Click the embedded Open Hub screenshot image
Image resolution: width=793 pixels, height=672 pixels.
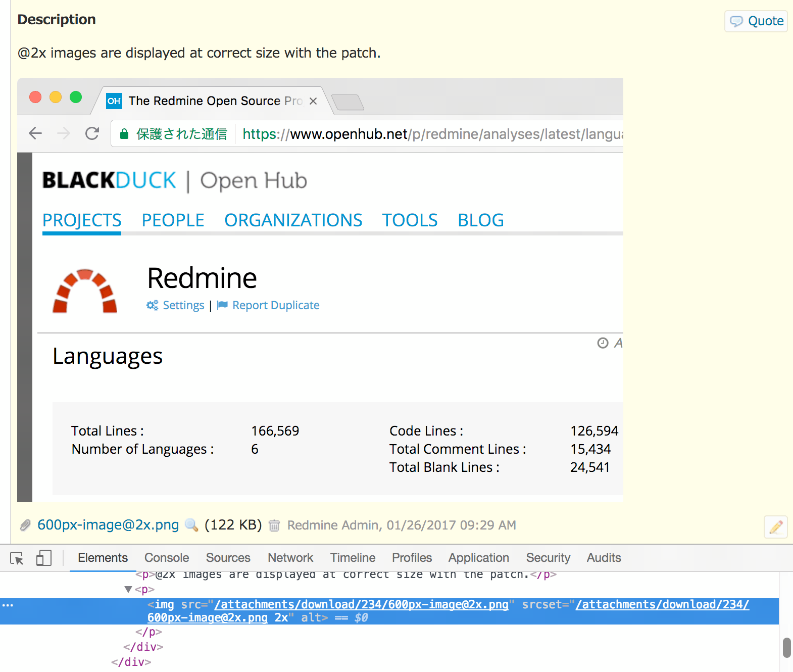(320, 290)
